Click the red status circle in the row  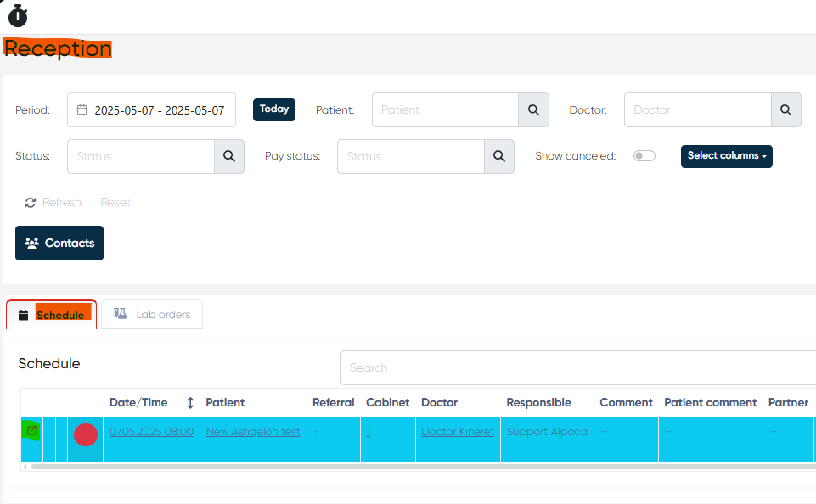(86, 434)
